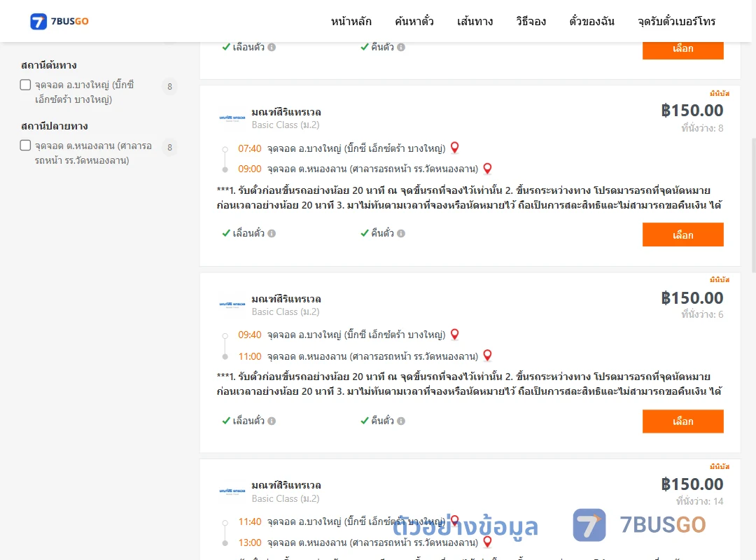The image size is (756, 560).
Task: Click operator logo on the 09:40 trip card
Action: (232, 304)
